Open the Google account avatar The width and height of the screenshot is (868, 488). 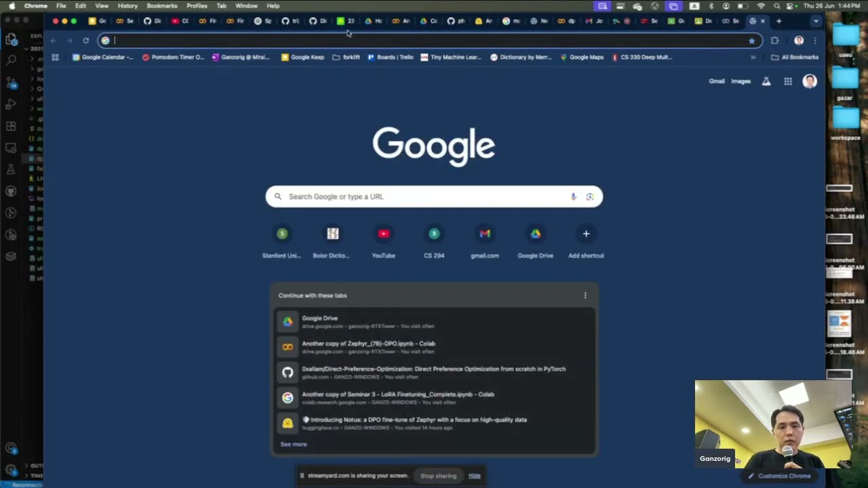[x=810, y=81]
